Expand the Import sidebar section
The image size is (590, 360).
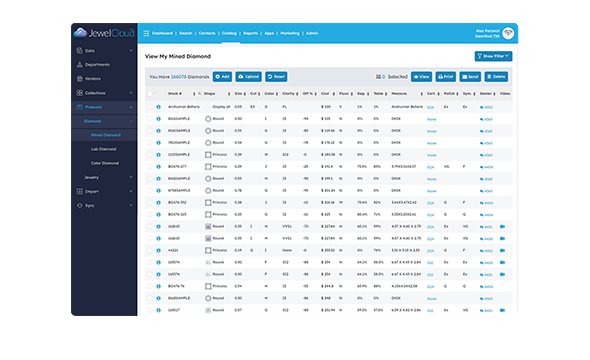point(104,191)
